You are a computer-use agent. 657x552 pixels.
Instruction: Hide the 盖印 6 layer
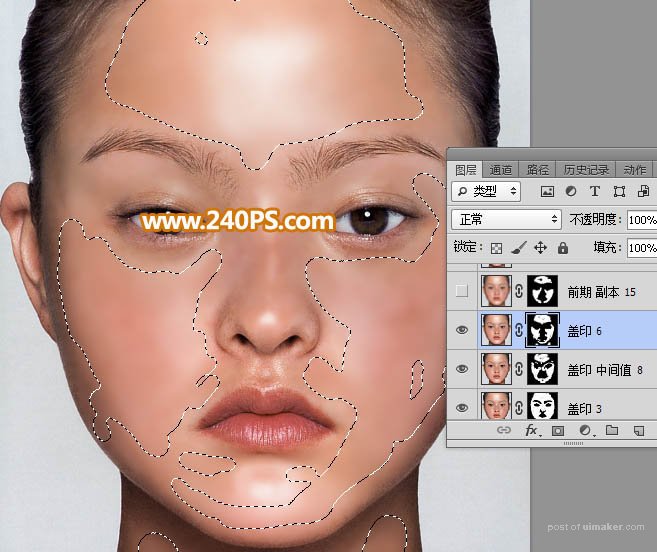point(462,330)
